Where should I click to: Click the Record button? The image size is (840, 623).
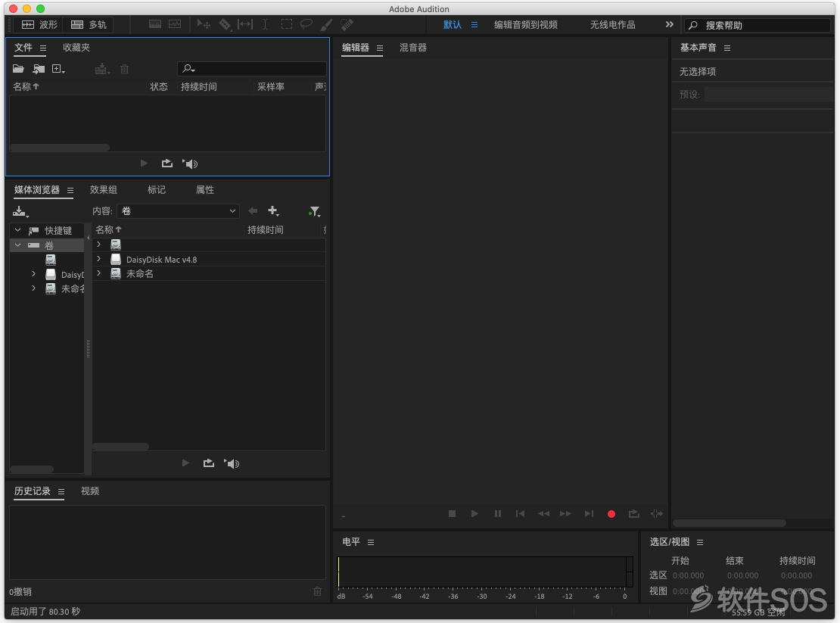point(611,514)
